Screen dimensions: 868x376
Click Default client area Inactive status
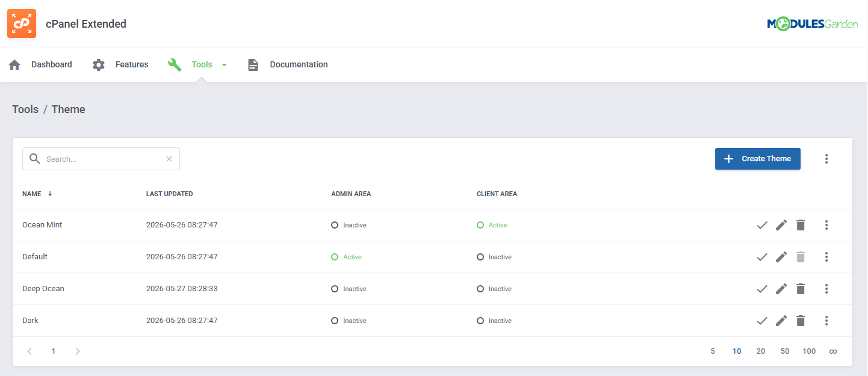pos(494,257)
